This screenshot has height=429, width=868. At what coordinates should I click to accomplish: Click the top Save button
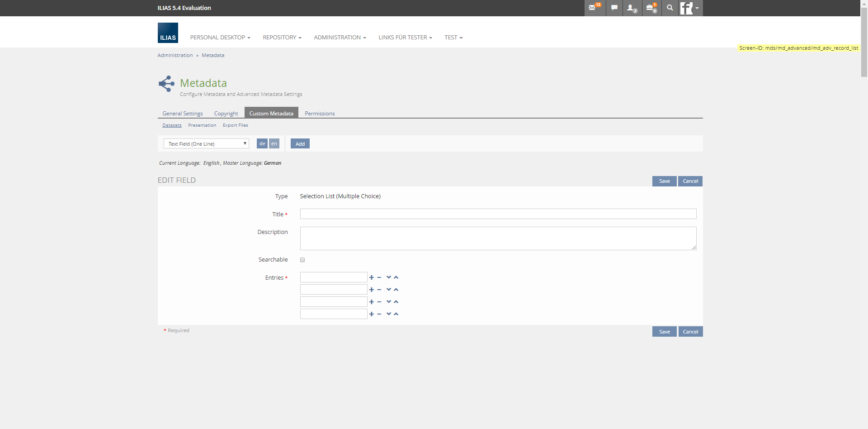point(664,181)
